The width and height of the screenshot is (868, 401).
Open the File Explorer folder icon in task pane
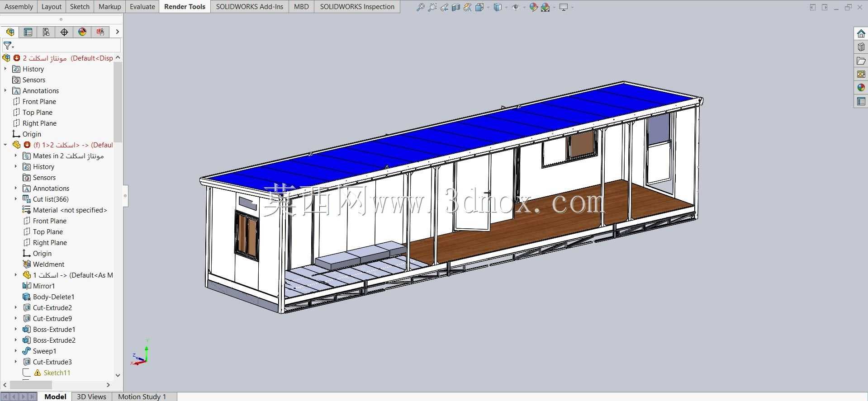tap(861, 61)
